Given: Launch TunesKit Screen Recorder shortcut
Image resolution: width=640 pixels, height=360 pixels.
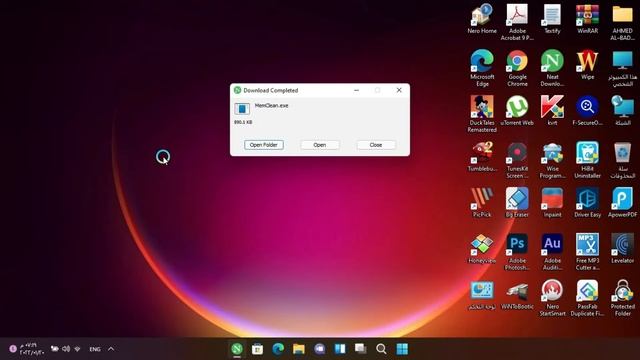Looking at the screenshot, I should 517,160.
